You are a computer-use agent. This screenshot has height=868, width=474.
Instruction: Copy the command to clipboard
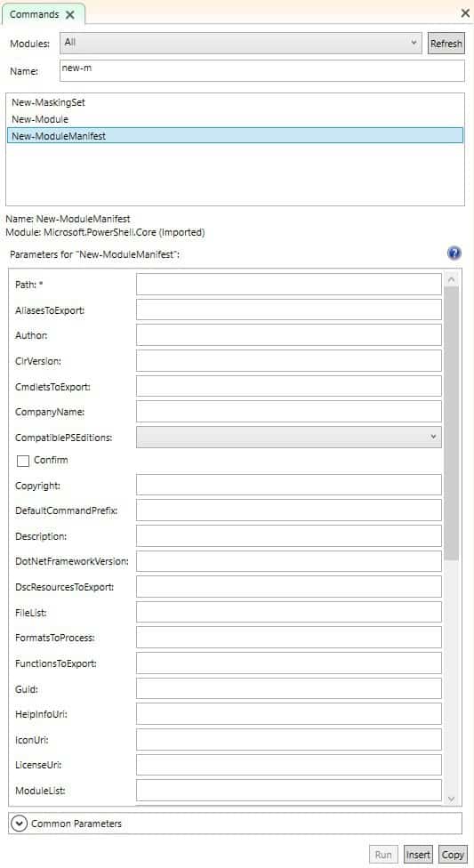(453, 855)
